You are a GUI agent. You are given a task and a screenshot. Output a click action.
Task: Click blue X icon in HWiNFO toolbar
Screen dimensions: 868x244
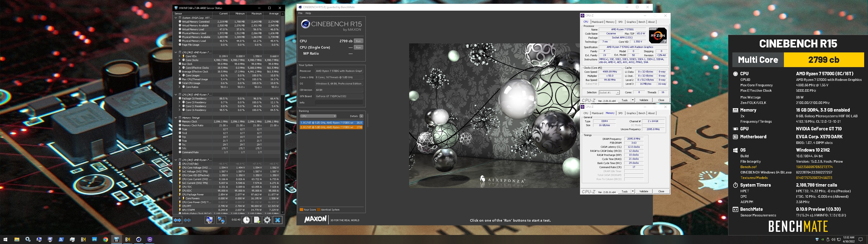(278, 220)
